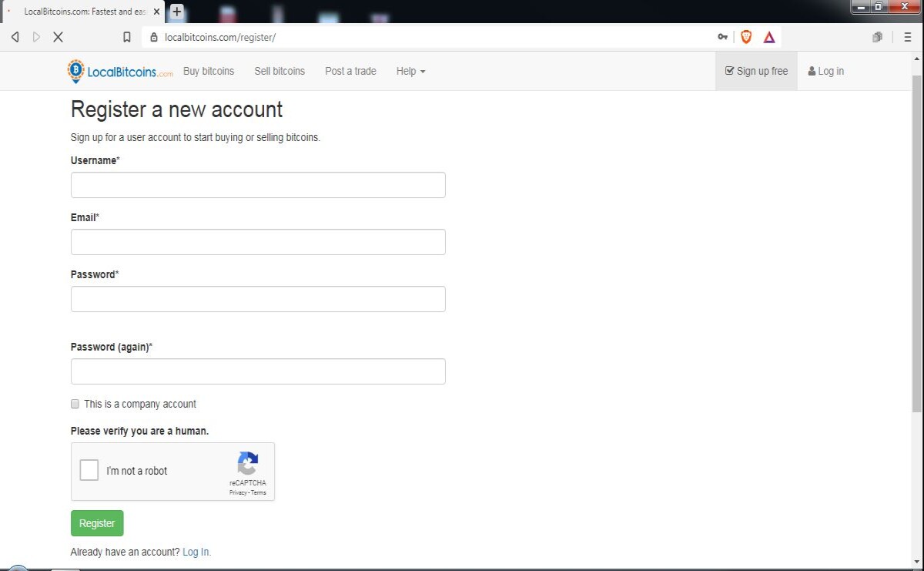Click the extensions icon in toolbar
Viewport: 924px width, 571px height.
pos(877,37)
